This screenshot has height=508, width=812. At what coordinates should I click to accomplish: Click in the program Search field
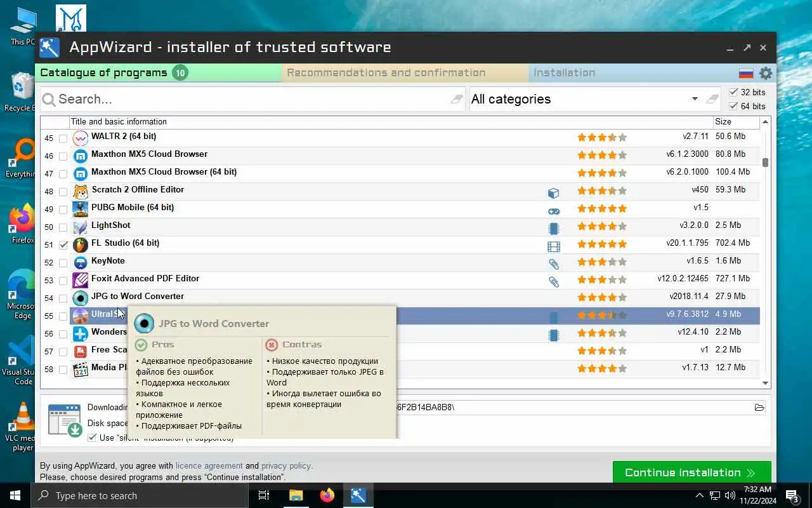click(252, 99)
